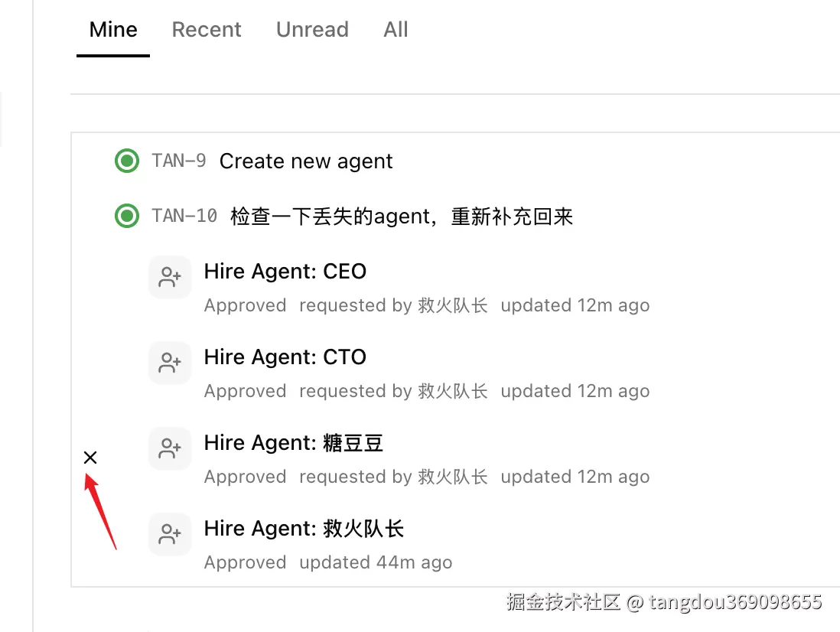Click the green status circle for TAN-9

coord(127,161)
